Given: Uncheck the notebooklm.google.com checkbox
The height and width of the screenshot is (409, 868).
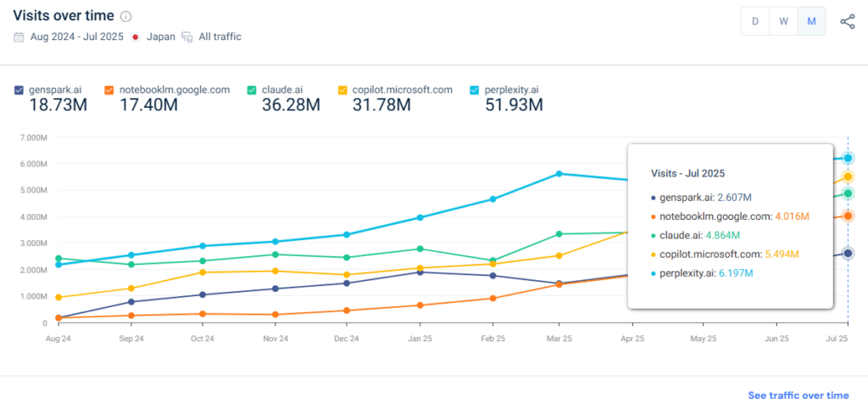Looking at the screenshot, I should (x=109, y=90).
